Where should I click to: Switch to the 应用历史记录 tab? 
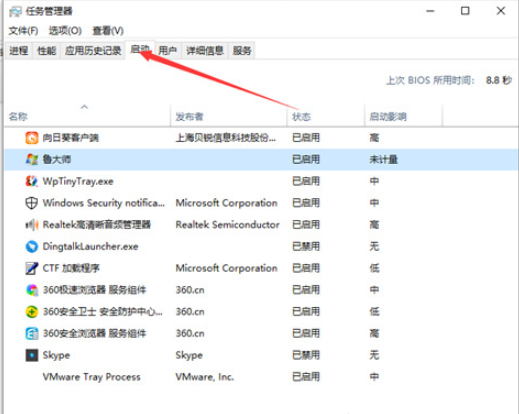pyautogui.click(x=93, y=51)
